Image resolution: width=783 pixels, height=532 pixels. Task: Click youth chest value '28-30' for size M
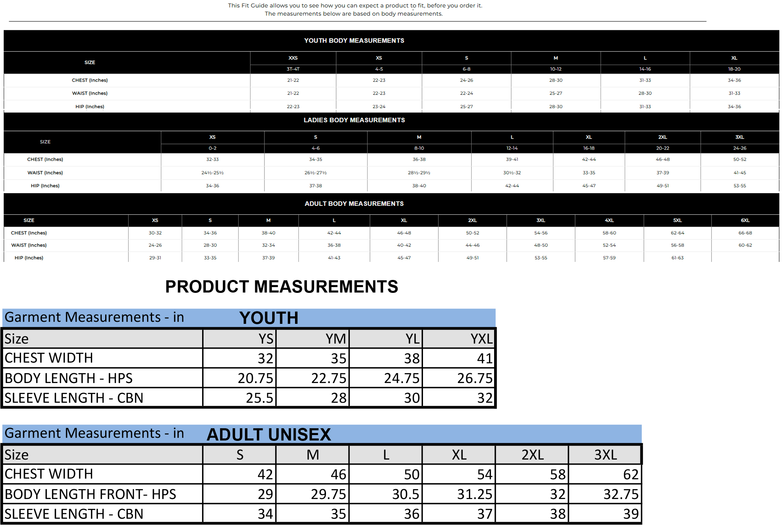(x=555, y=80)
